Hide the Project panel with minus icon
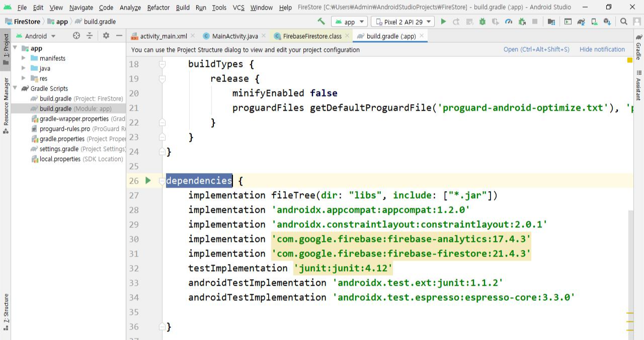644x340 pixels. [119, 36]
